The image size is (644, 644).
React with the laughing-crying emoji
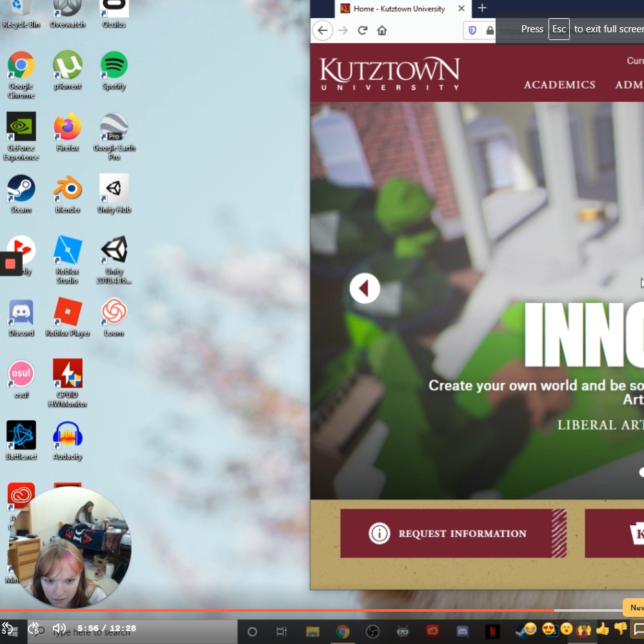coord(530,628)
